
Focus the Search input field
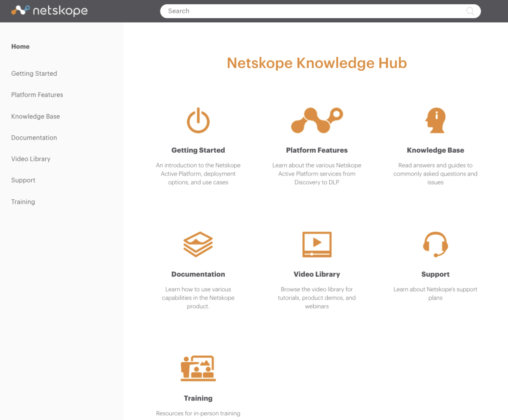pyautogui.click(x=313, y=11)
